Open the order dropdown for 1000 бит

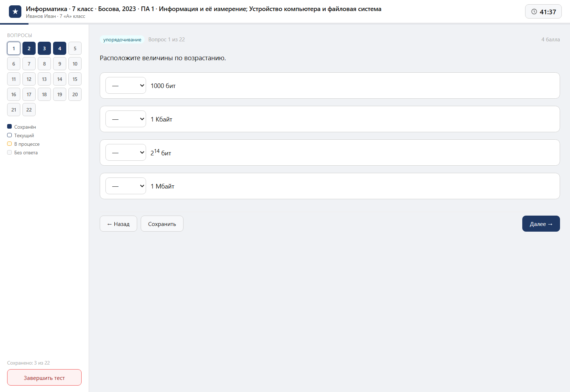click(x=126, y=86)
